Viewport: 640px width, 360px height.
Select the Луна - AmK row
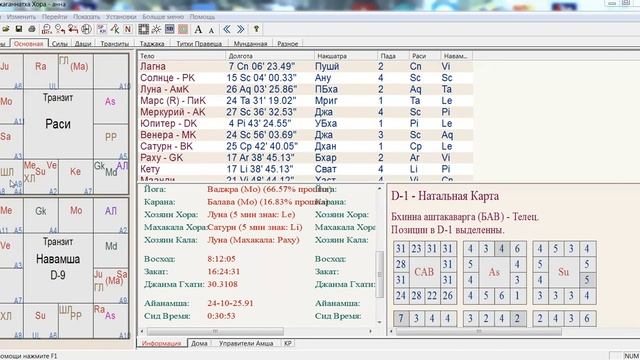305,89
